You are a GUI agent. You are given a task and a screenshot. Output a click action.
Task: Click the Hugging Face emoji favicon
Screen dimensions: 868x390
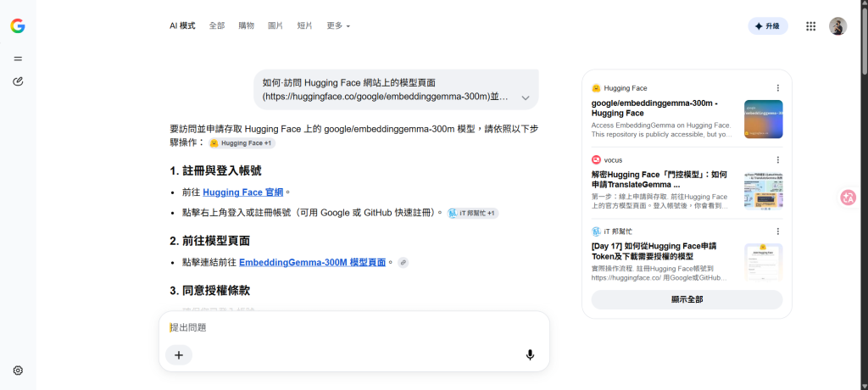click(x=596, y=88)
